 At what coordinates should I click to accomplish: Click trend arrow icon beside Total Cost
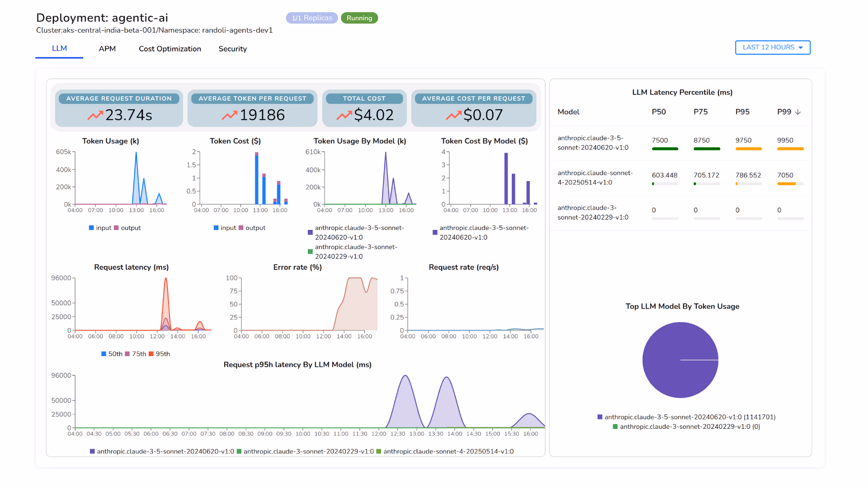coord(344,116)
